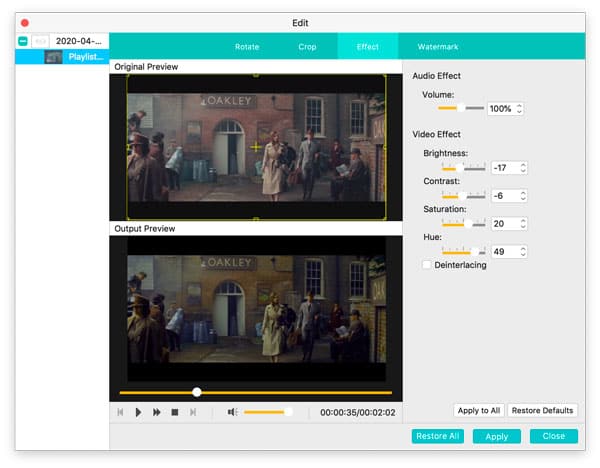This screenshot has width=600, height=468.
Task: Click the Hue 49 stepper arrows
Action: (523, 251)
